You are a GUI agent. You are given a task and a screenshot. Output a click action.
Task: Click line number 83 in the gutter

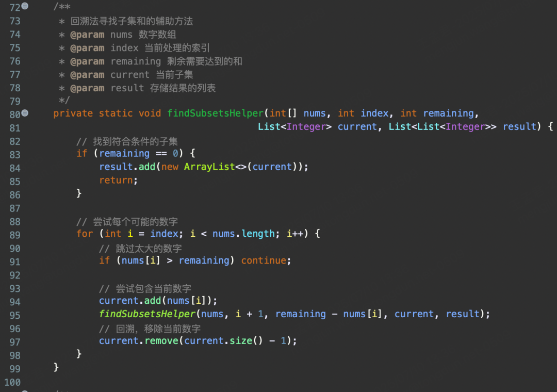tap(15, 155)
